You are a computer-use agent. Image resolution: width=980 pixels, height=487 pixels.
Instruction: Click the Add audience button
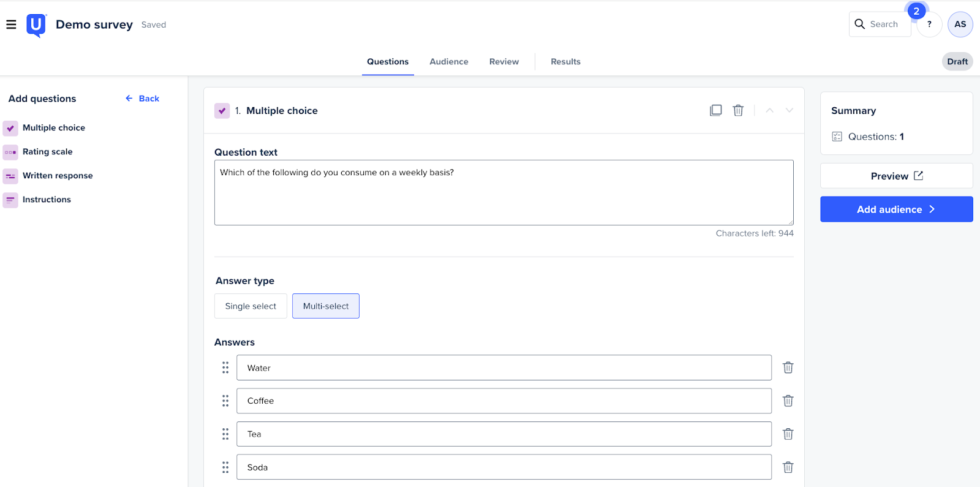pyautogui.click(x=896, y=210)
